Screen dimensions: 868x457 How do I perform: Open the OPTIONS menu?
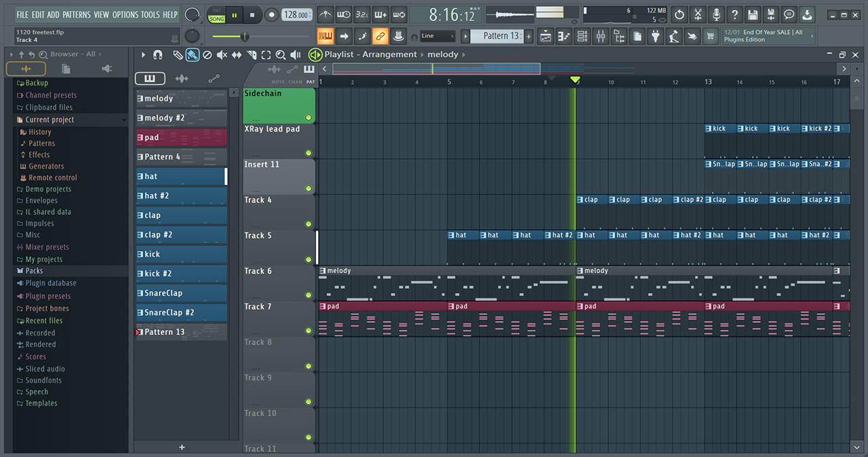[x=125, y=14]
